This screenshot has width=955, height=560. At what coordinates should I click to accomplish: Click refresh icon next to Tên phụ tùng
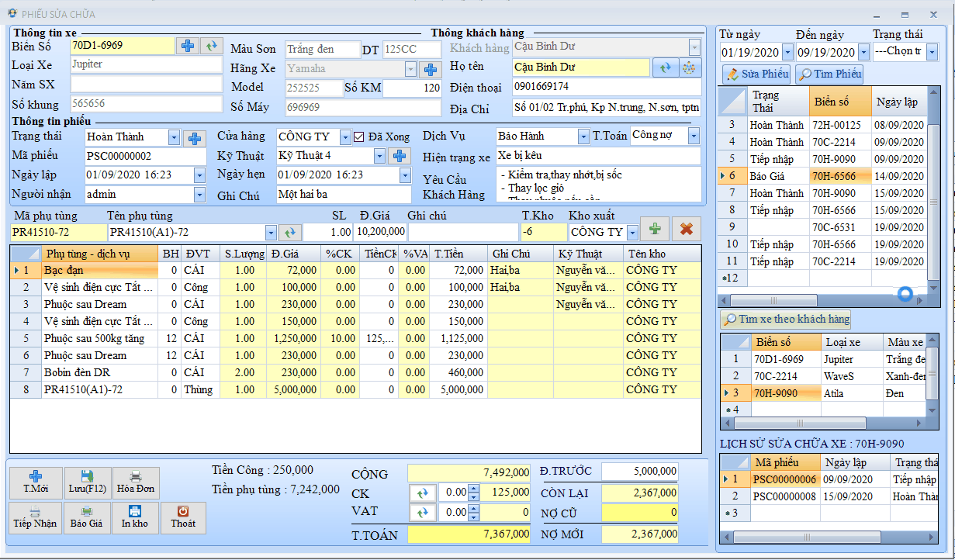tap(290, 232)
